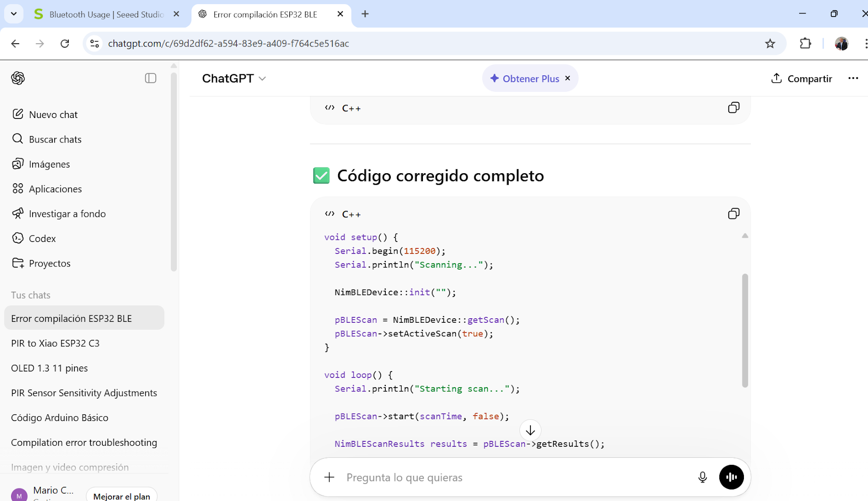The image size is (868, 501).
Task: Click the voice mode waveform button
Action: click(731, 477)
